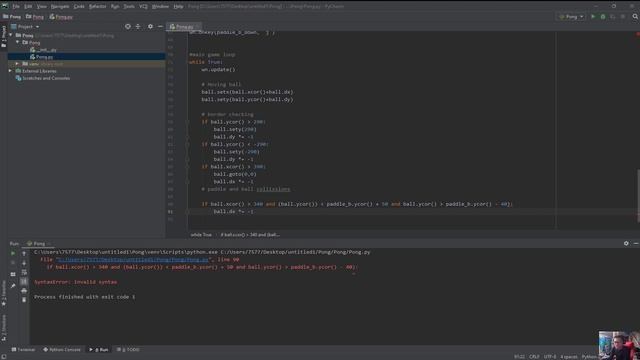Viewport: 640px width, 360px height.
Task: Toggle soft-wrap in Run console
Action: [24, 272]
